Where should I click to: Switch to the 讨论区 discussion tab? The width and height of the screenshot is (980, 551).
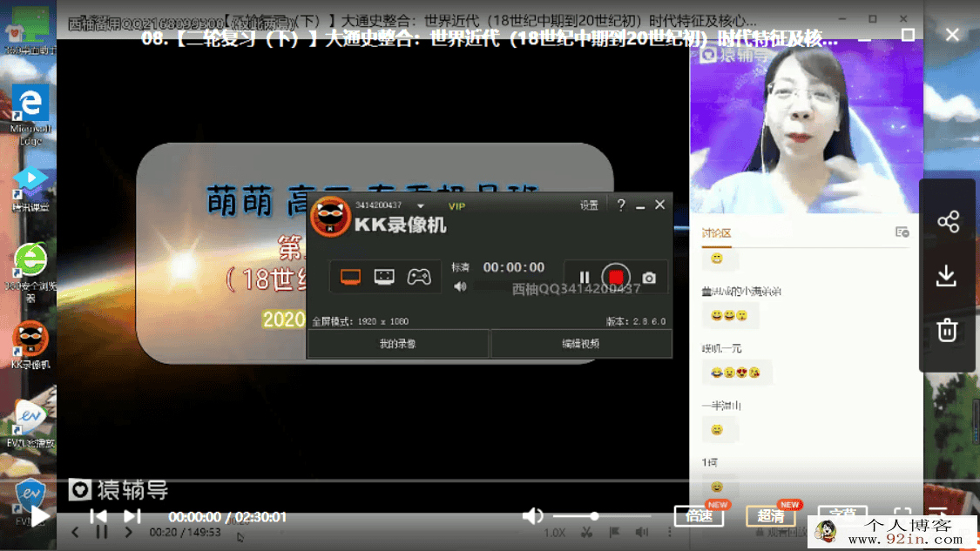coord(716,233)
